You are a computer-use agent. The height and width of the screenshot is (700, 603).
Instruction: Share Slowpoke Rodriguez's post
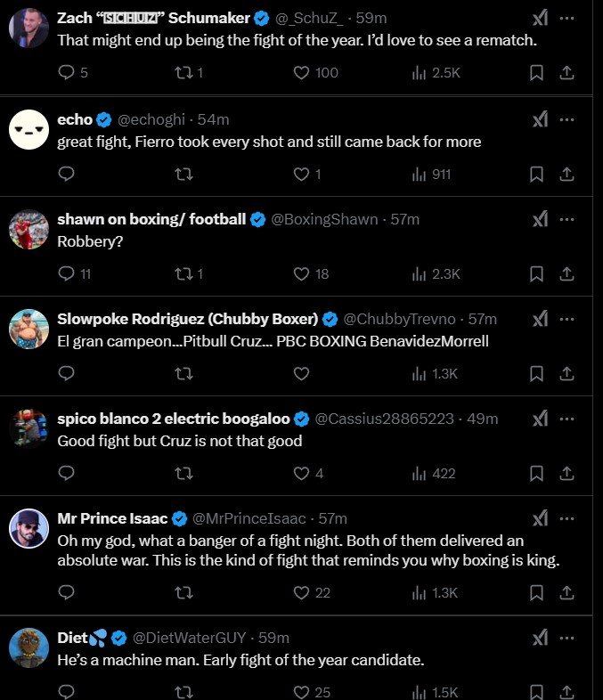pyautogui.click(x=566, y=374)
